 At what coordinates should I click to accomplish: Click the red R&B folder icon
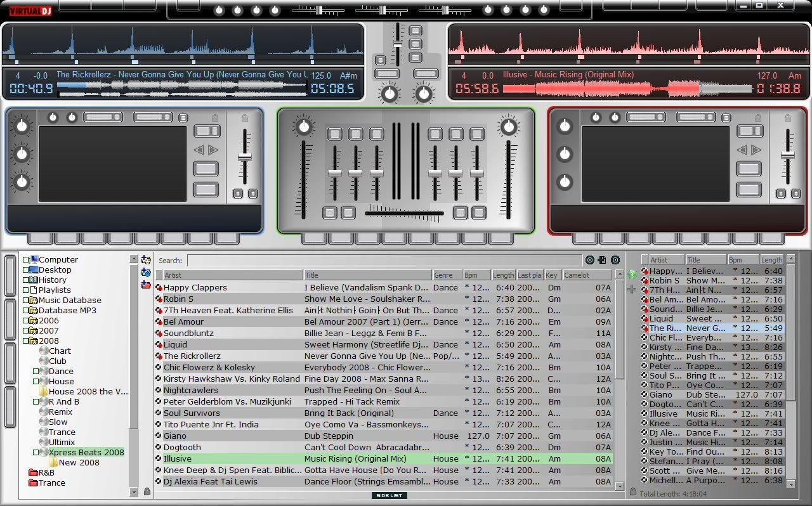coord(34,472)
